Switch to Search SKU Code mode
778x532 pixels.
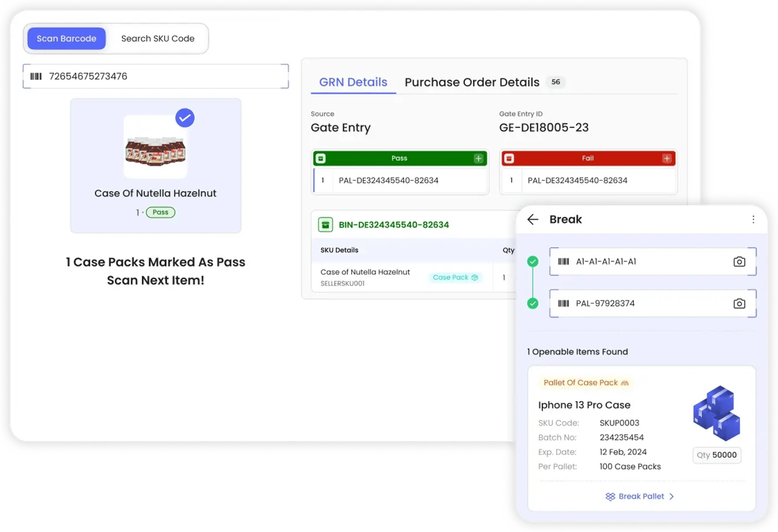coord(157,39)
